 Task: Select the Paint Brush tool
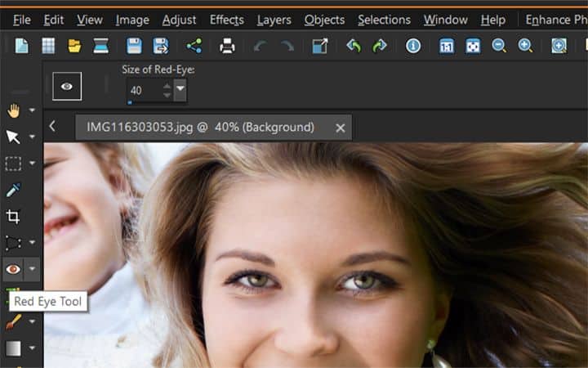point(14,322)
